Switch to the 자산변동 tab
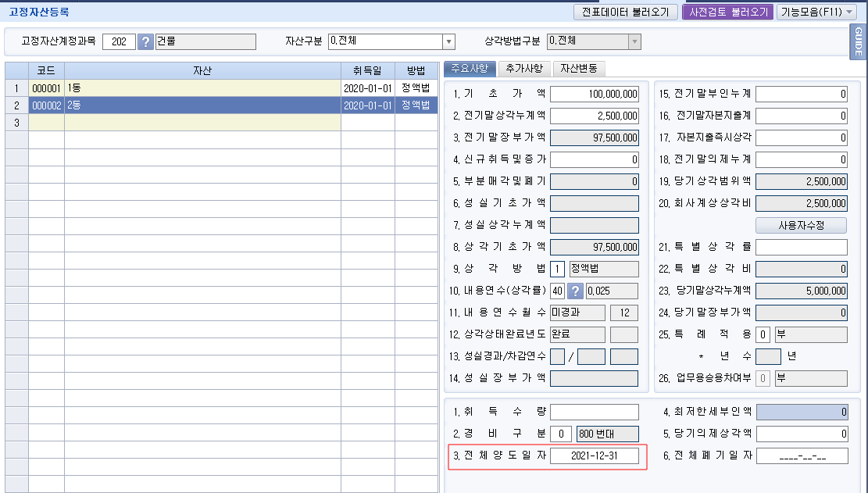868x493 pixels. [578, 69]
